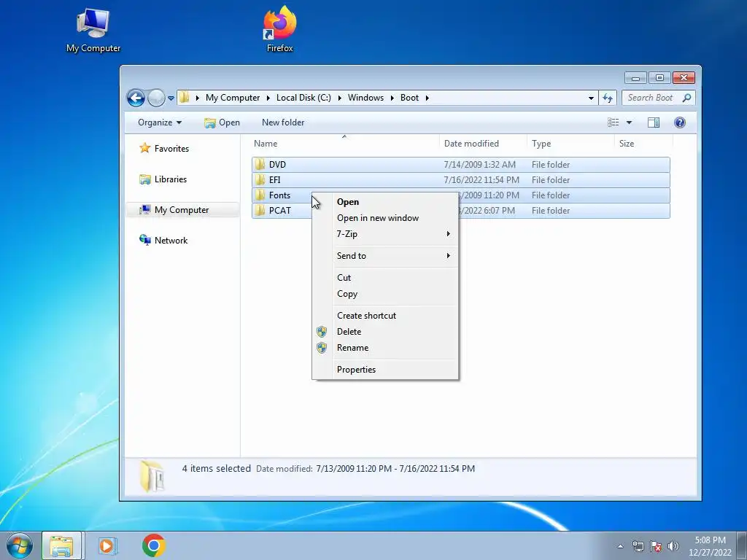Screen dimensions: 747x560
Task: Click the Action Center flag tray icon
Action: coord(656,547)
